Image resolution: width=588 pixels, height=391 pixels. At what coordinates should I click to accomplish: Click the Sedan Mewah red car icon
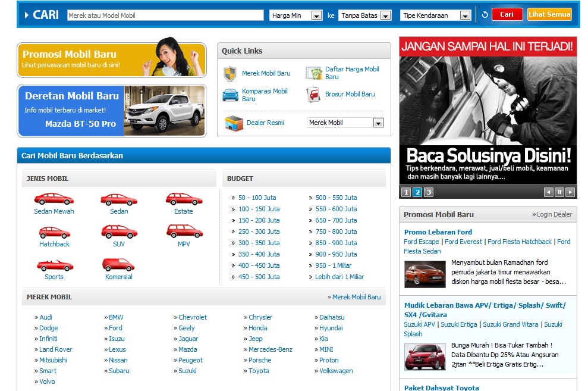coord(54,199)
